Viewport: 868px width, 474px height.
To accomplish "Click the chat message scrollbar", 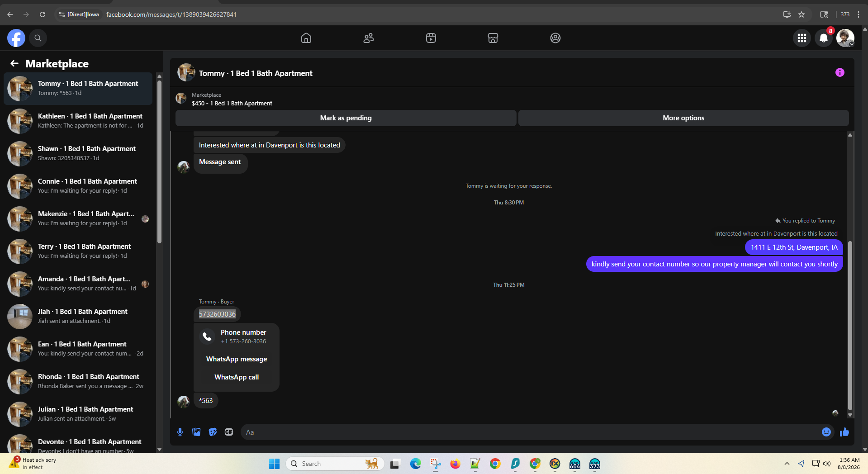I will pyautogui.click(x=850, y=326).
